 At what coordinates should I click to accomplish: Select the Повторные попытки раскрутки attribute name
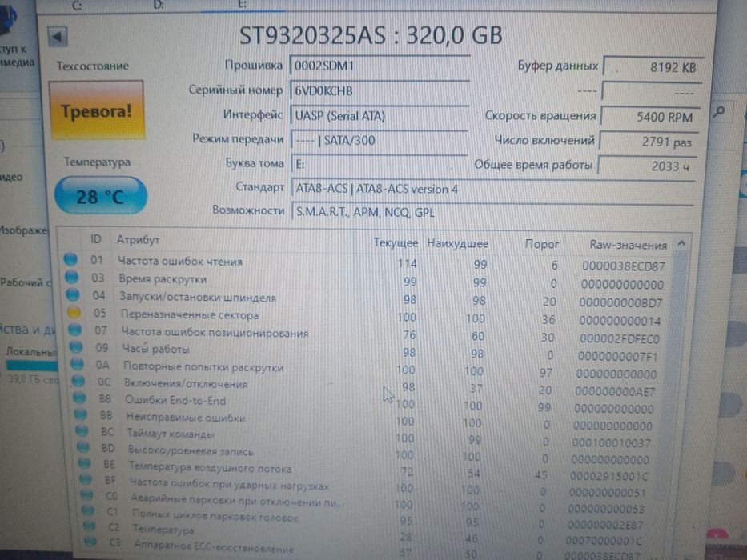click(x=203, y=366)
